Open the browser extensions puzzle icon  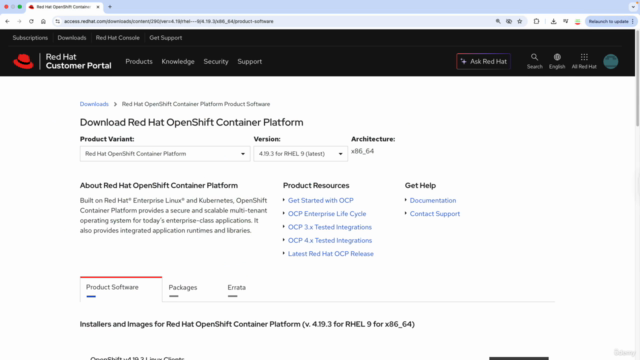pos(536,21)
